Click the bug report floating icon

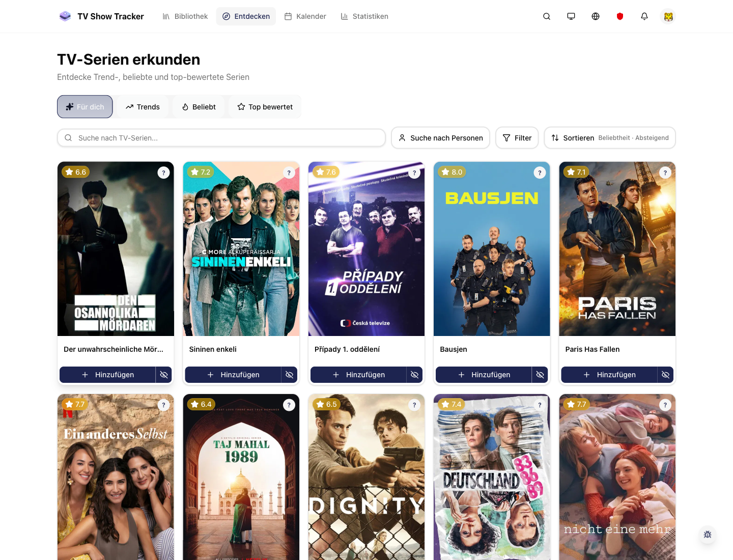click(708, 535)
